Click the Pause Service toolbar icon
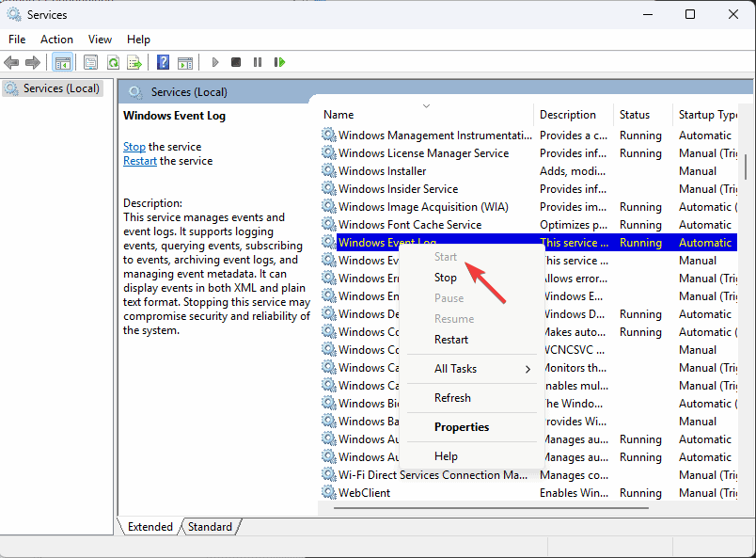The image size is (756, 558). [258, 62]
